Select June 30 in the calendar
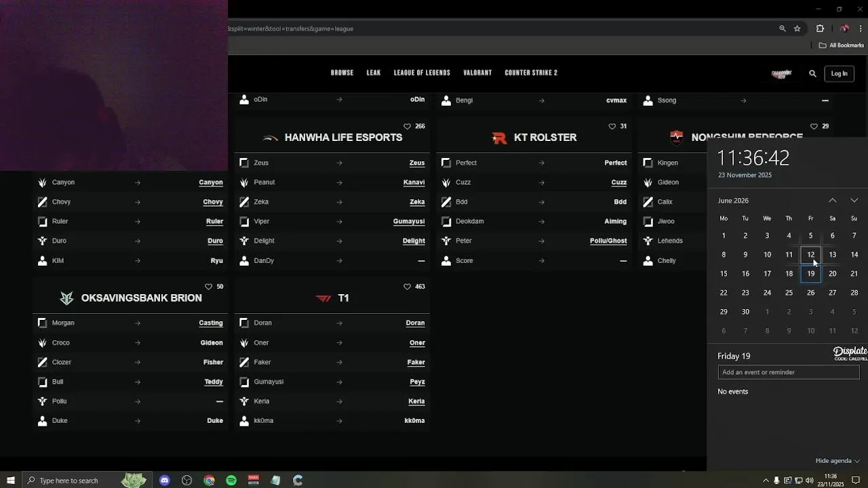Viewport: 868px width, 488px height. click(745, 312)
